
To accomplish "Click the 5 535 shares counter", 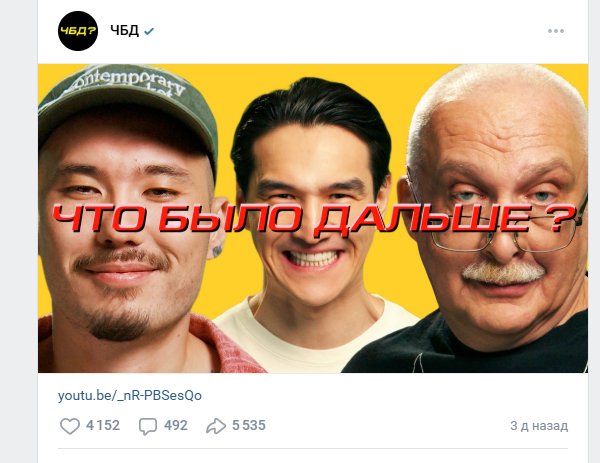I will [x=249, y=426].
